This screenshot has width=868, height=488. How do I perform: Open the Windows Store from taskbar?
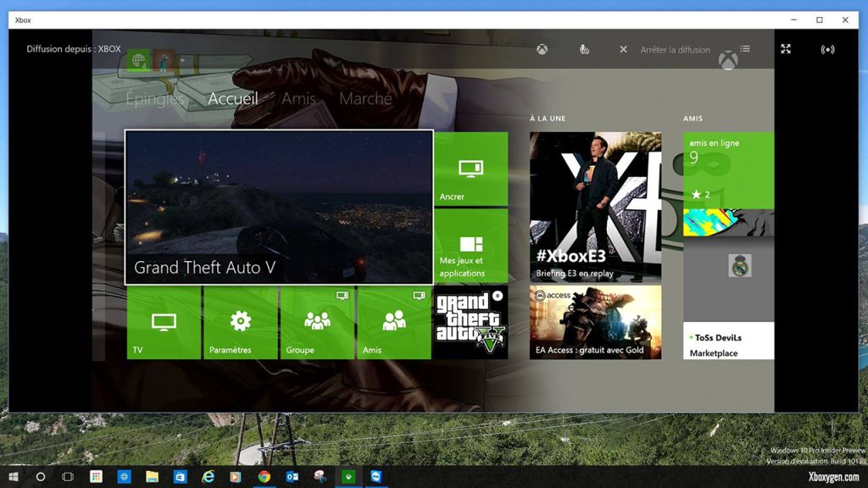click(180, 476)
